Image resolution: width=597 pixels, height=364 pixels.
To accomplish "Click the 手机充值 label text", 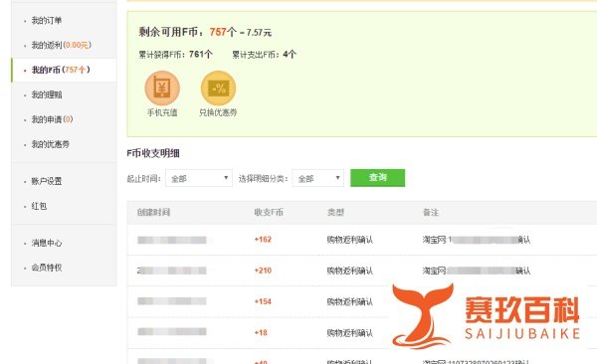I will [162, 112].
